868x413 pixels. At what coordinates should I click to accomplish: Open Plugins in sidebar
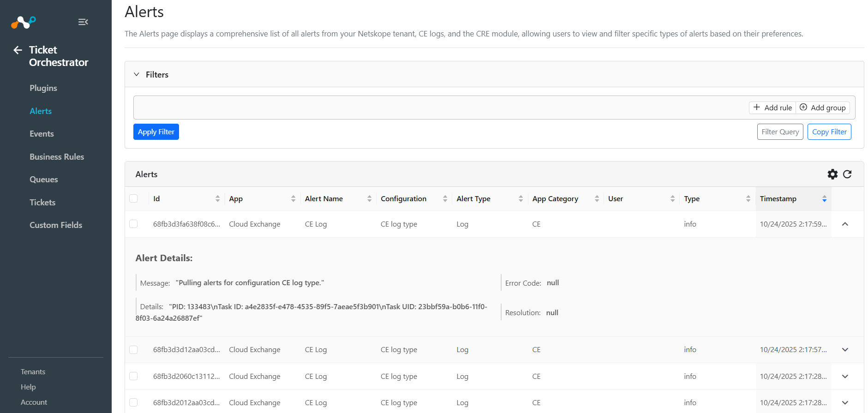[43, 88]
